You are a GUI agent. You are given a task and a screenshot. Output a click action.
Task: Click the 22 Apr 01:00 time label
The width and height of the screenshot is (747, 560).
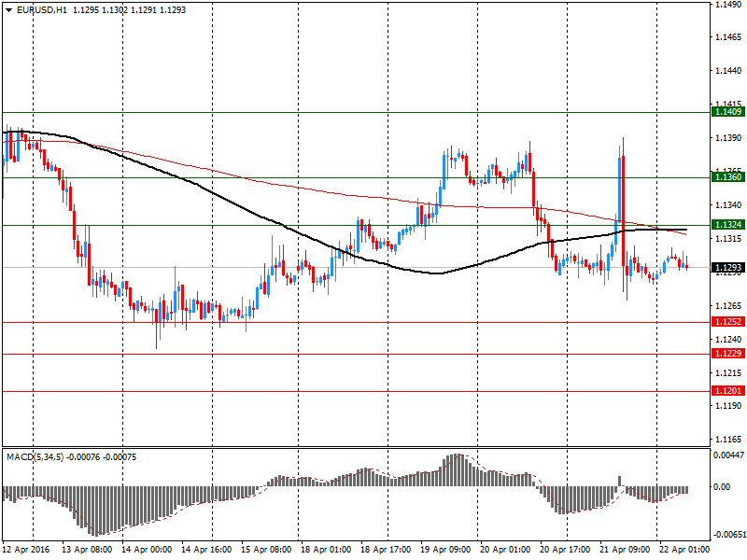(684, 550)
